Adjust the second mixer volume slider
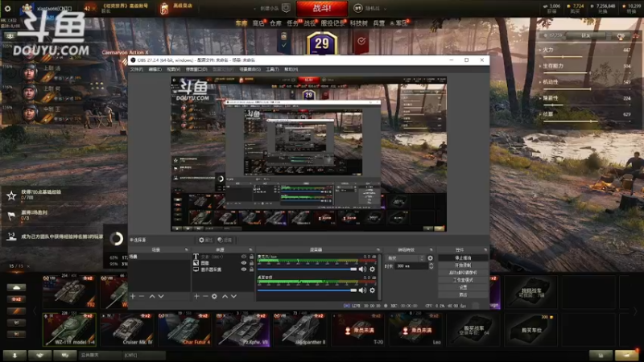 pos(307,290)
